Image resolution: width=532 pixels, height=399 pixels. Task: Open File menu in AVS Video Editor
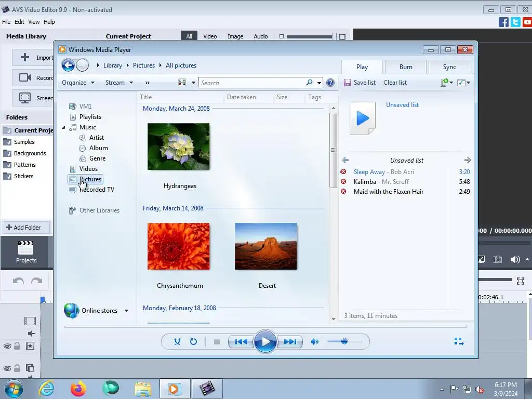pyautogui.click(x=6, y=22)
